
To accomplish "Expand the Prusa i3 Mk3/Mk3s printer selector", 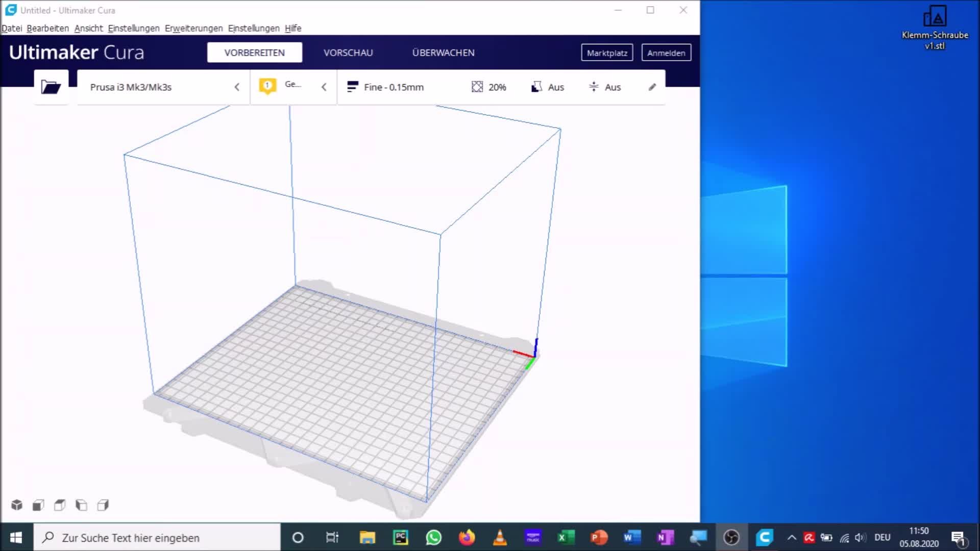I will point(163,87).
